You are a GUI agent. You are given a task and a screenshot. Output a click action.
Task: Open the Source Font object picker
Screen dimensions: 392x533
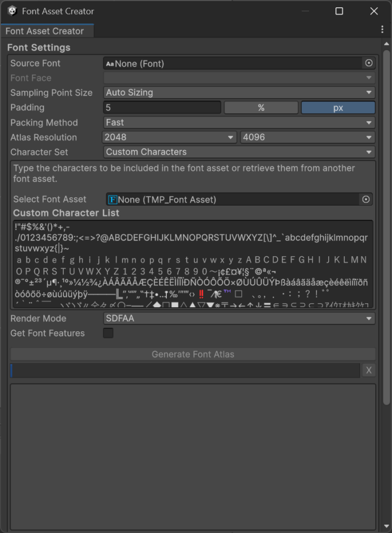pyautogui.click(x=368, y=63)
